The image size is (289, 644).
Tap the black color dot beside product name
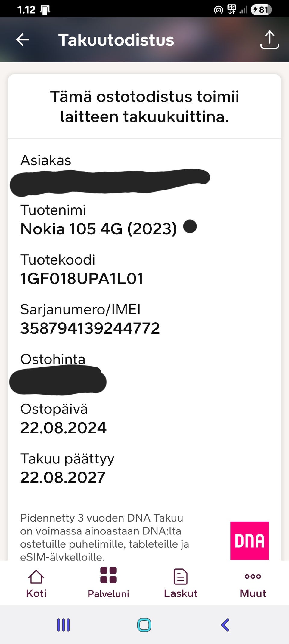(x=190, y=226)
